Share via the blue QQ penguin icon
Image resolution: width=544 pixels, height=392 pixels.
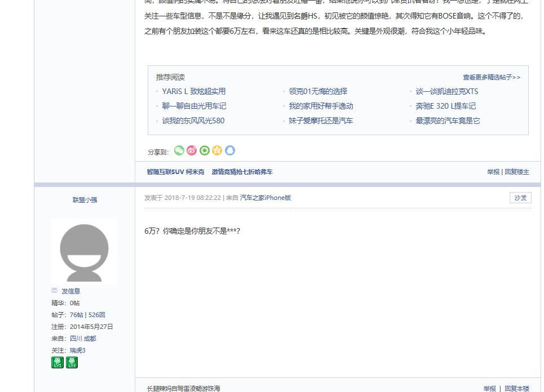229,151
